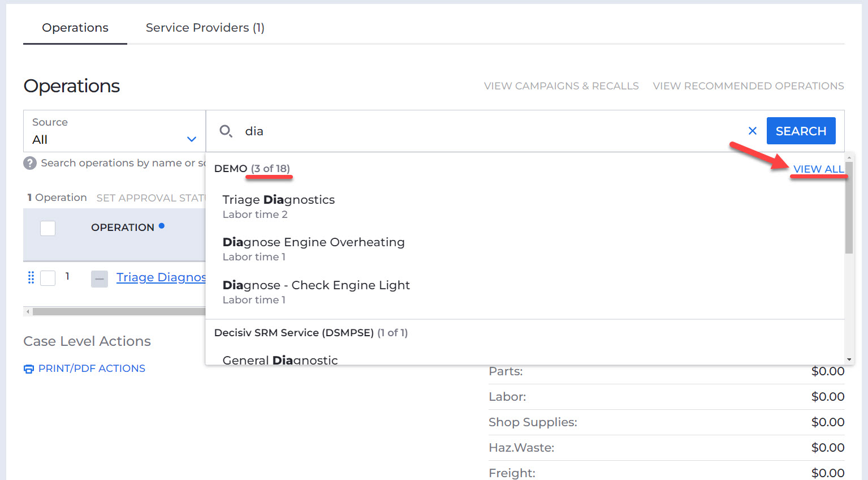
Task: Check the select-all checkbox in the table header
Action: pos(47,228)
